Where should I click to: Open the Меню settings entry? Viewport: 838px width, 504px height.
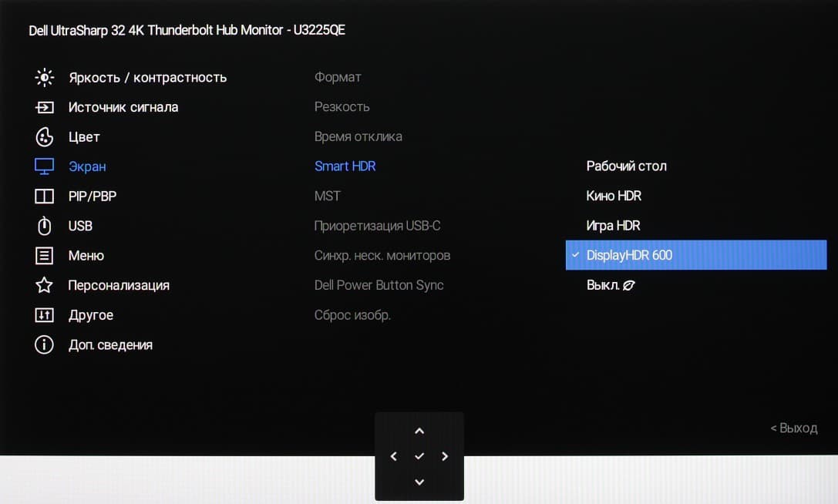click(86, 256)
